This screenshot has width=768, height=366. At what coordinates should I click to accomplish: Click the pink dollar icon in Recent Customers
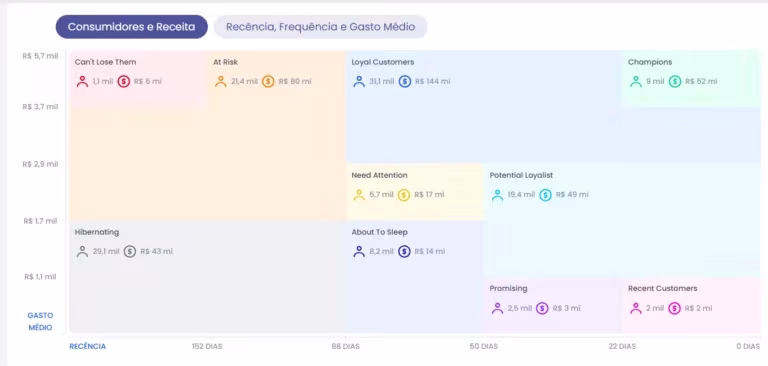click(674, 309)
